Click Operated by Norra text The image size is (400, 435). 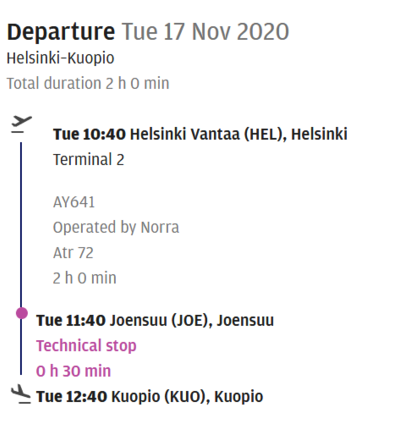[x=116, y=228]
